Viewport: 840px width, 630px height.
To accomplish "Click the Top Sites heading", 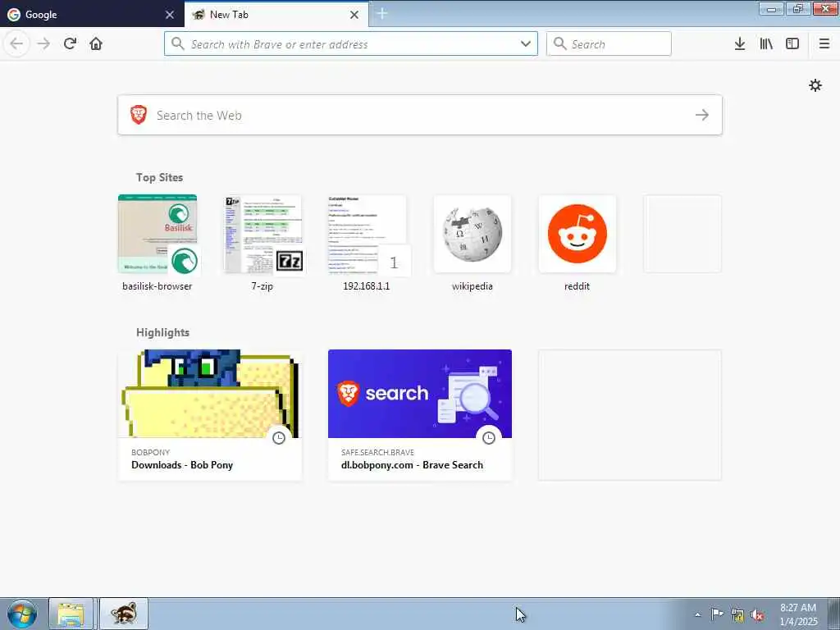I will [160, 177].
